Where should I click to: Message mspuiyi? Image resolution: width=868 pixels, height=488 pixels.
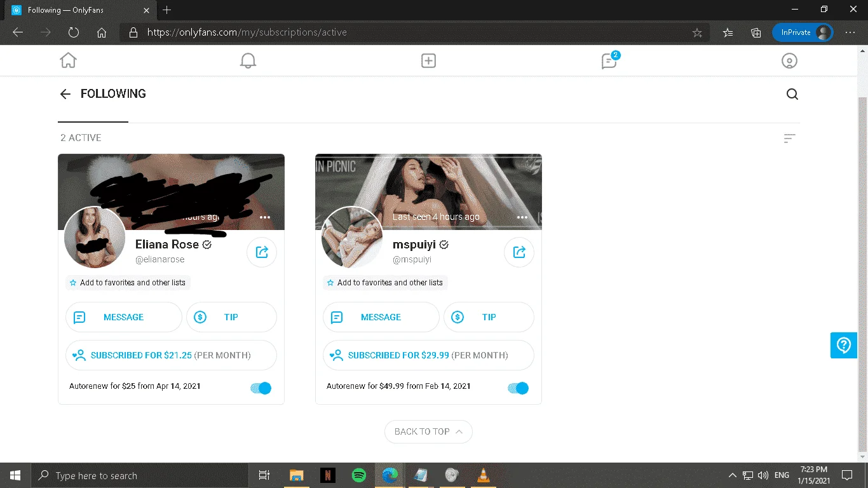pyautogui.click(x=381, y=317)
